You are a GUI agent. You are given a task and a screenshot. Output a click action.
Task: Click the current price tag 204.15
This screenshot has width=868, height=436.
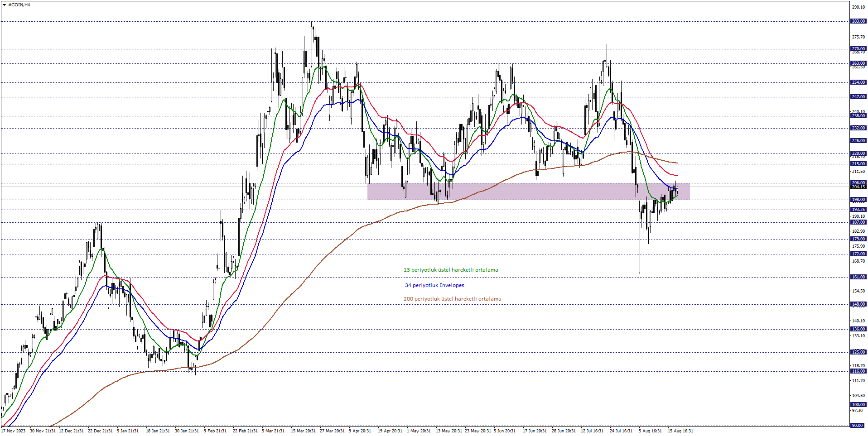click(858, 187)
